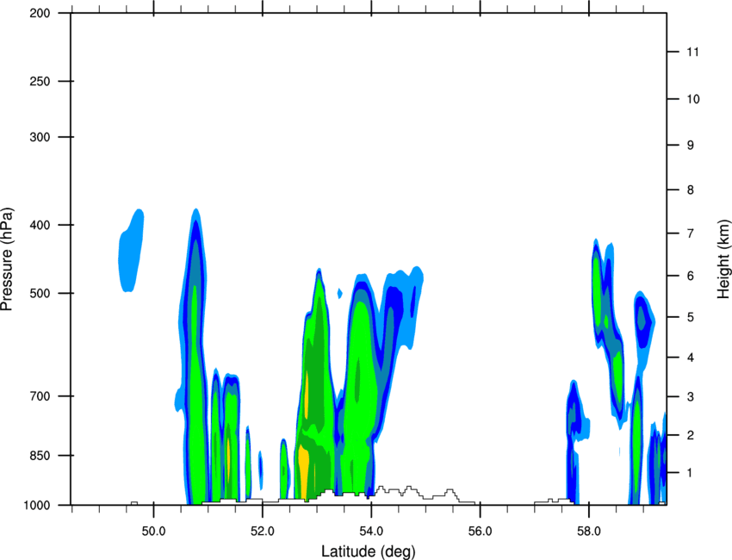
Task: Pick the 3 km height label
Action: [691, 397]
